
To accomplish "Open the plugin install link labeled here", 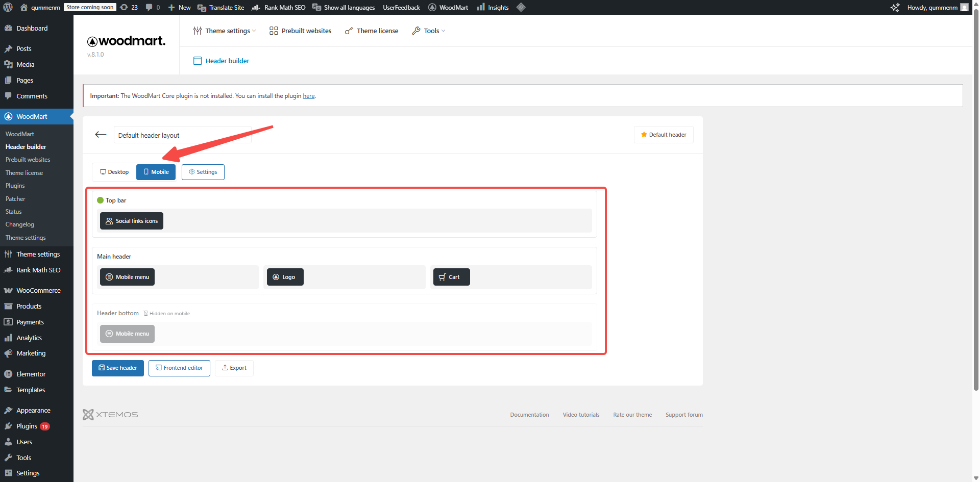I will [x=308, y=96].
